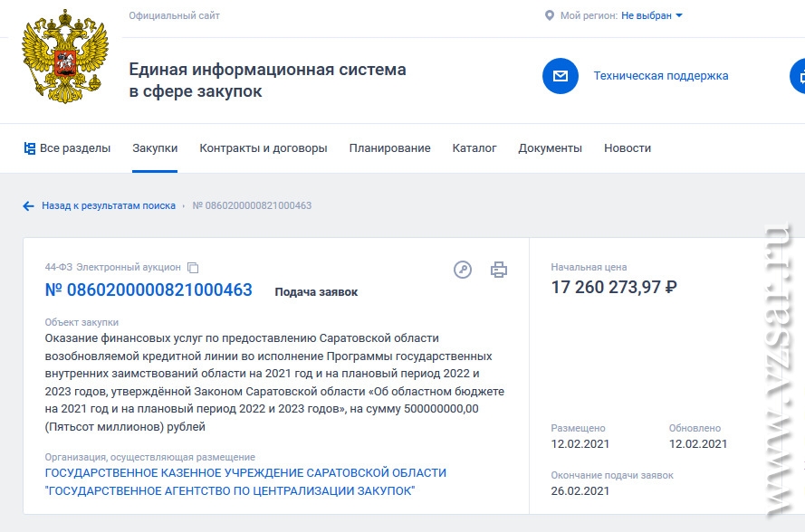Click the deadline date 26.02.2021
Screen dimensions: 805x532
click(x=580, y=491)
